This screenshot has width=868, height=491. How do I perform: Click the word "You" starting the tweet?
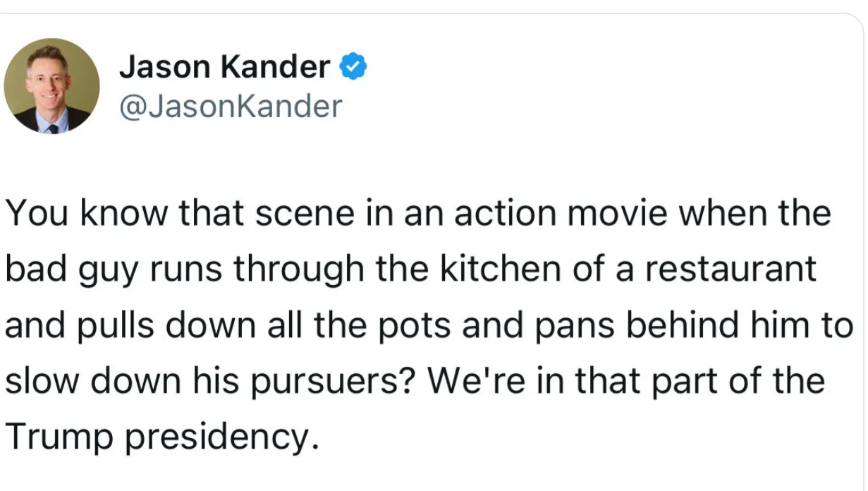click(x=37, y=214)
